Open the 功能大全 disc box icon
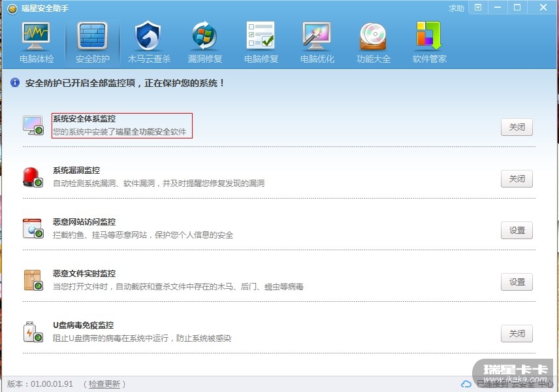Image resolution: width=559 pixels, height=392 pixels. pyautogui.click(x=373, y=36)
